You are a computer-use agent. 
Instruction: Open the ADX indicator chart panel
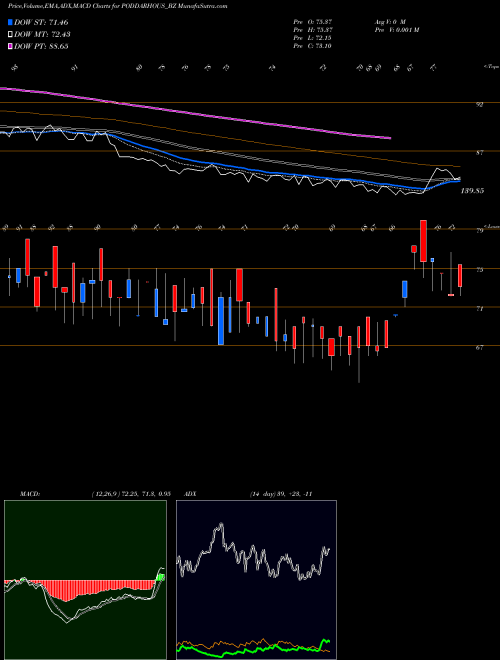pos(256,580)
